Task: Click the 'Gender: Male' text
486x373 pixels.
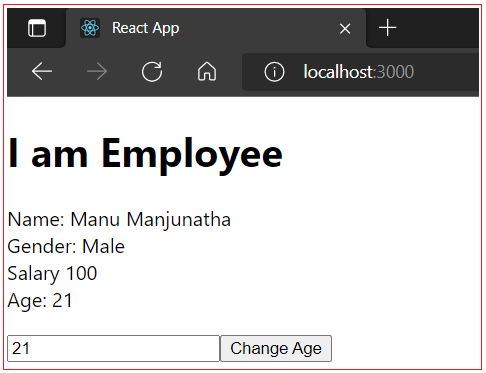Action: pyautogui.click(x=66, y=247)
